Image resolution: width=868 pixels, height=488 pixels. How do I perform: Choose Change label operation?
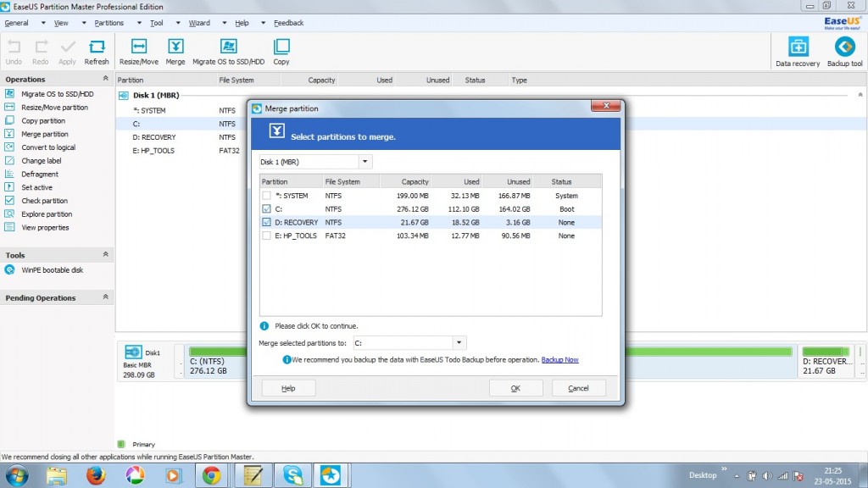coord(42,160)
